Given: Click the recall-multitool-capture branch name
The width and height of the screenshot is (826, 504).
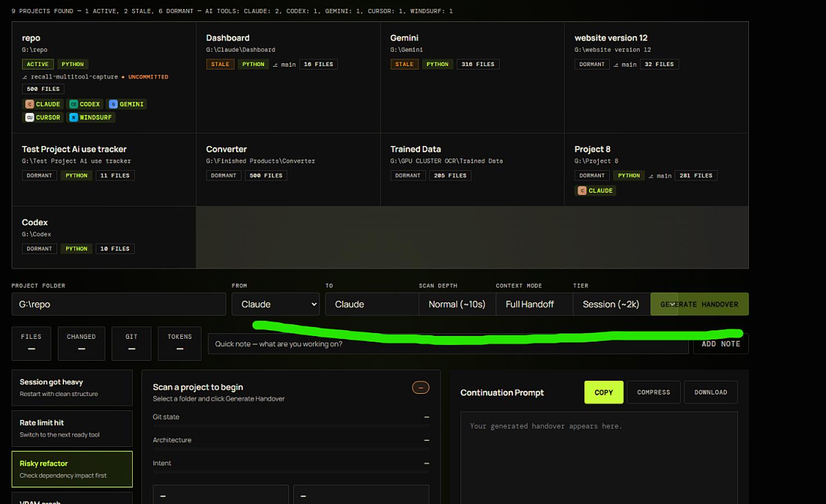Looking at the screenshot, I should pyautogui.click(x=74, y=77).
